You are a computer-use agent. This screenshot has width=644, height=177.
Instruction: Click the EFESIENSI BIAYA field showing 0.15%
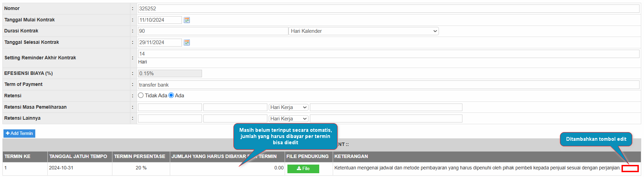[x=170, y=73]
